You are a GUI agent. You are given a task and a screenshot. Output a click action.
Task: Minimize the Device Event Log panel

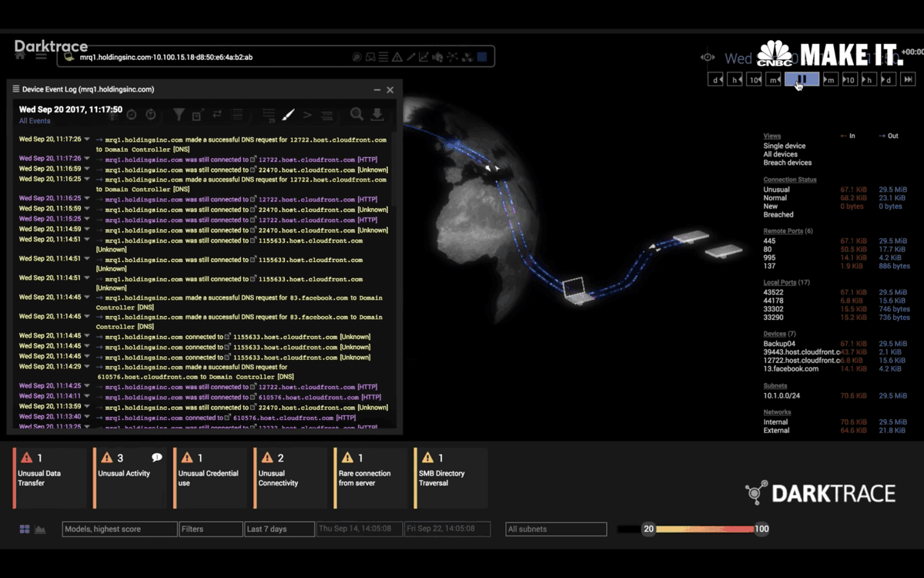(x=377, y=90)
